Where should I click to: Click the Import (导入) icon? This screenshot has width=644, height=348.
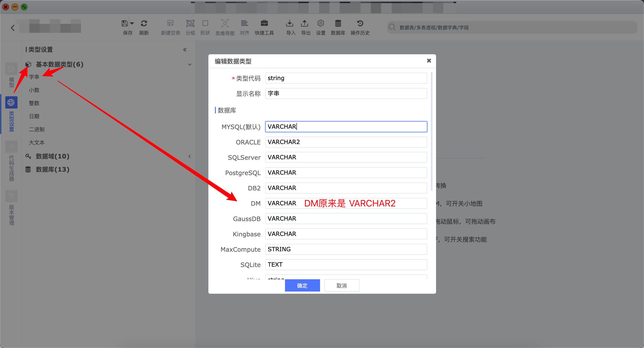click(290, 23)
